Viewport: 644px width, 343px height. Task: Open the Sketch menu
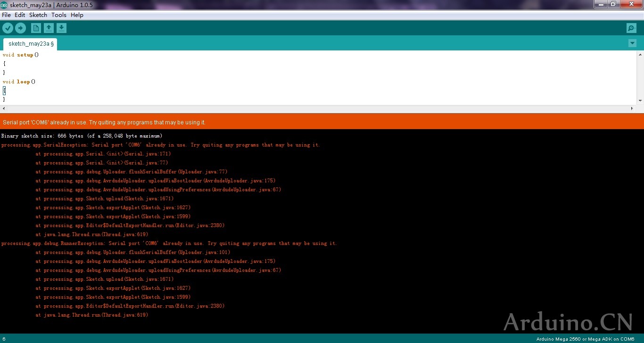click(38, 15)
